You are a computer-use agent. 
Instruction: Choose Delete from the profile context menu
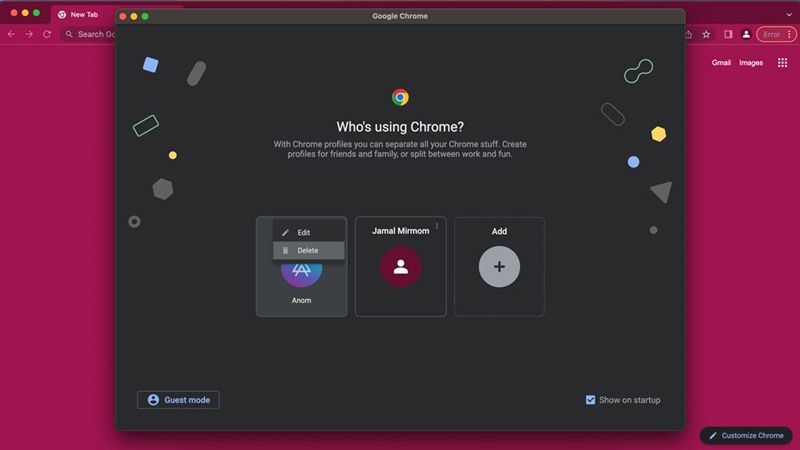tap(309, 251)
